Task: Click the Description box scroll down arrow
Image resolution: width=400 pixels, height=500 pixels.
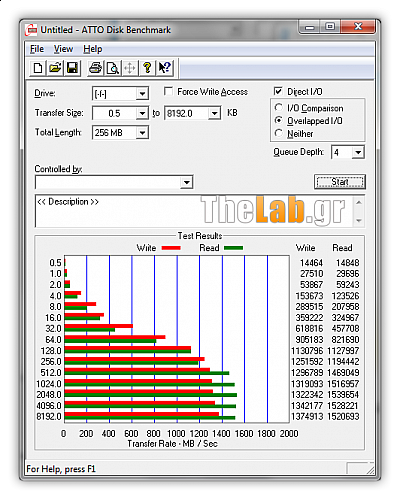Action: pyautogui.click(x=359, y=220)
